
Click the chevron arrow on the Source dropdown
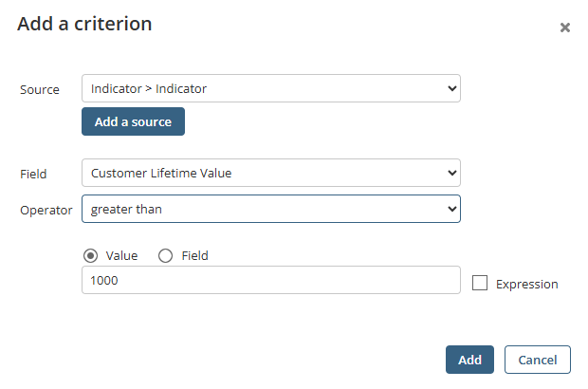(450, 89)
